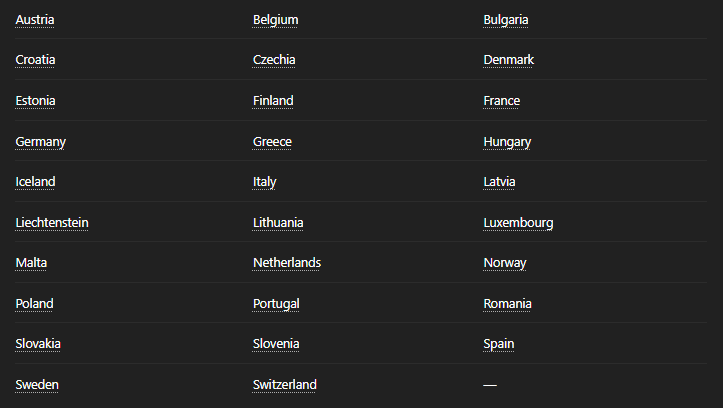Select the Hungary link
Viewport: 723px width, 408px height.
(507, 142)
